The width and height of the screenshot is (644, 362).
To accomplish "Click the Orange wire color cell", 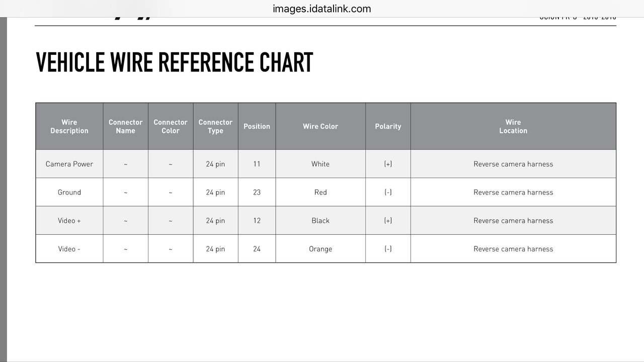I will (320, 249).
